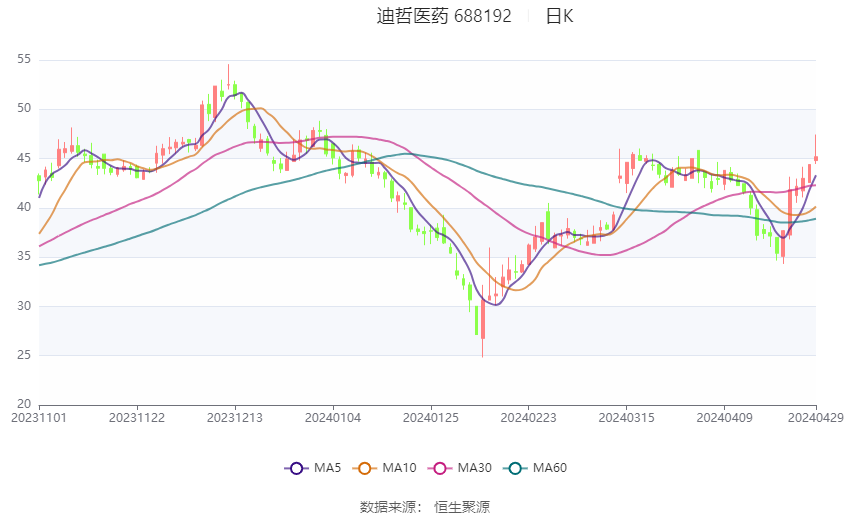Click the 25 price axis label
The height and width of the screenshot is (517, 850).
click(x=25, y=355)
